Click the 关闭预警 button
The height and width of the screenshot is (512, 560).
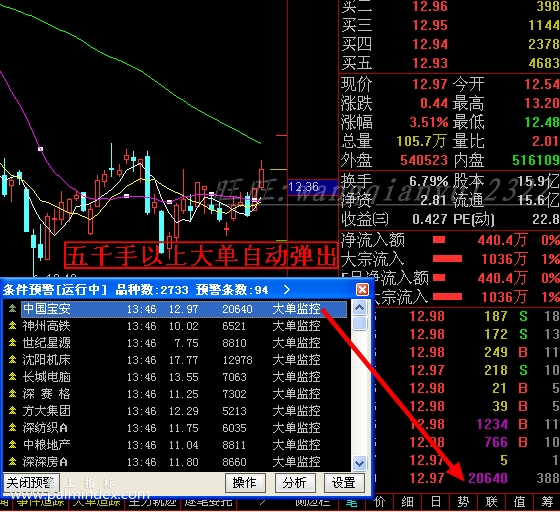tap(31, 483)
